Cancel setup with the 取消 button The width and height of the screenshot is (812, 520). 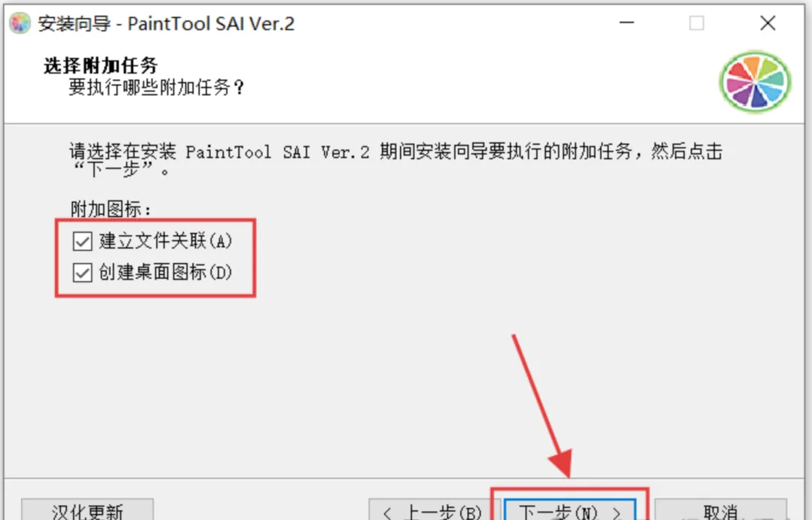coord(720,509)
